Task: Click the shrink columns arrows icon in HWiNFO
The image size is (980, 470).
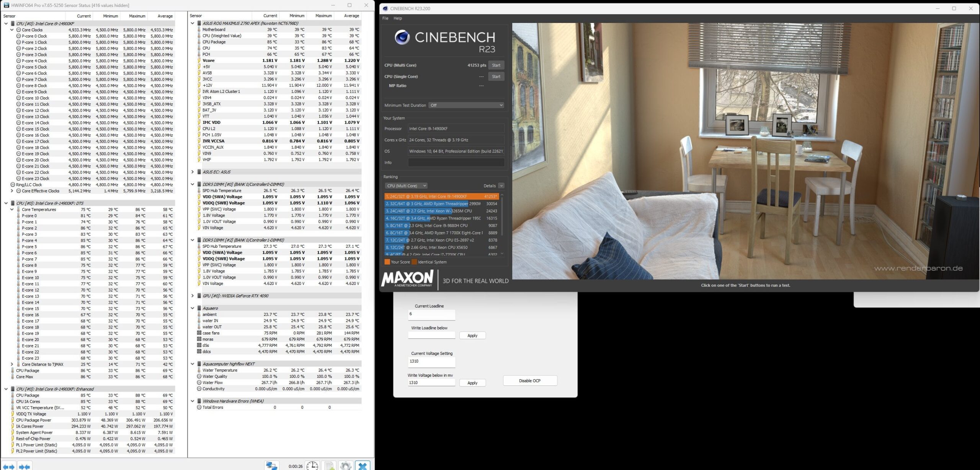Action: click(24, 466)
